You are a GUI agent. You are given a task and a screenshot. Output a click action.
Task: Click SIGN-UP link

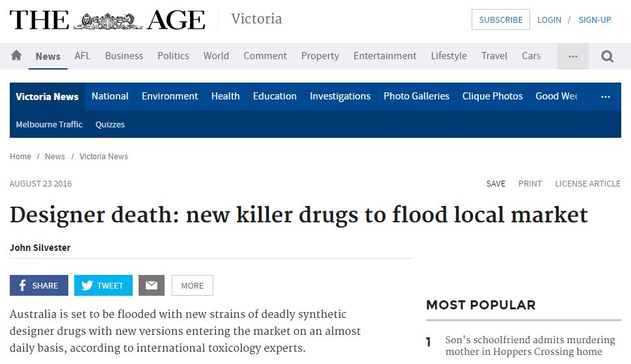595,19
